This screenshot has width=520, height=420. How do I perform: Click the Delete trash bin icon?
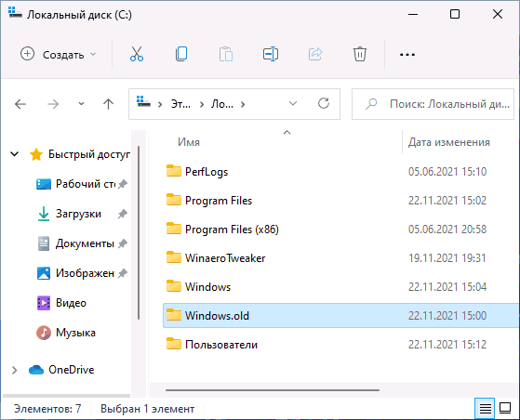pos(360,54)
